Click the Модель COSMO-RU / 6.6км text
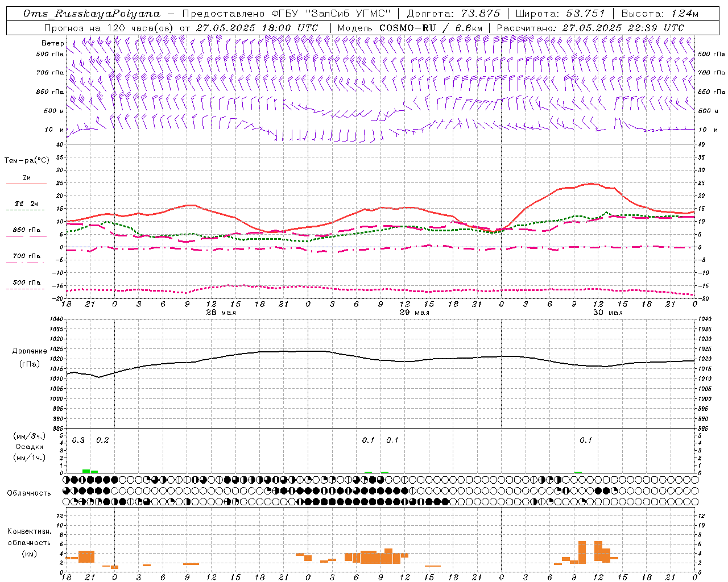 [410, 28]
